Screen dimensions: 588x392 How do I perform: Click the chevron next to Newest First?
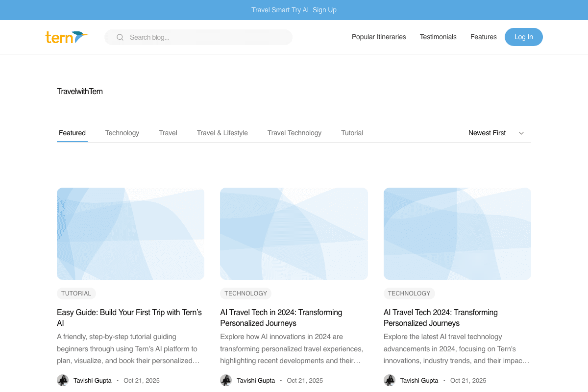[x=521, y=133]
